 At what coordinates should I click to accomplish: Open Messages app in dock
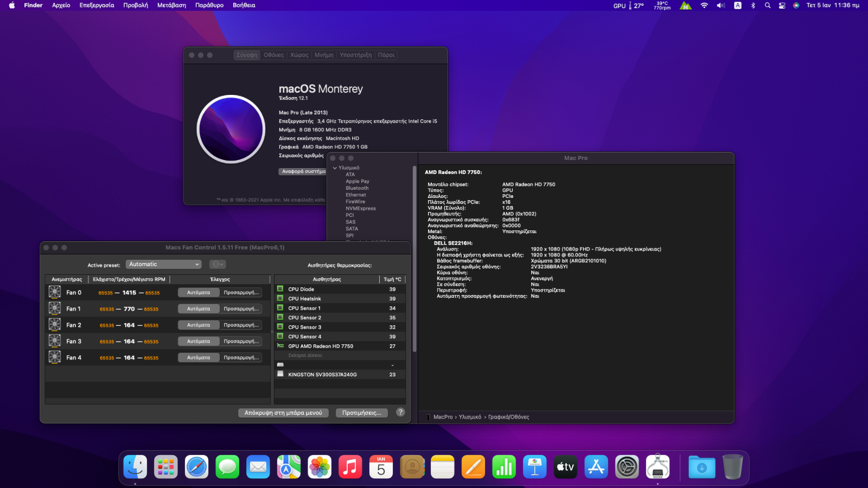click(x=227, y=467)
